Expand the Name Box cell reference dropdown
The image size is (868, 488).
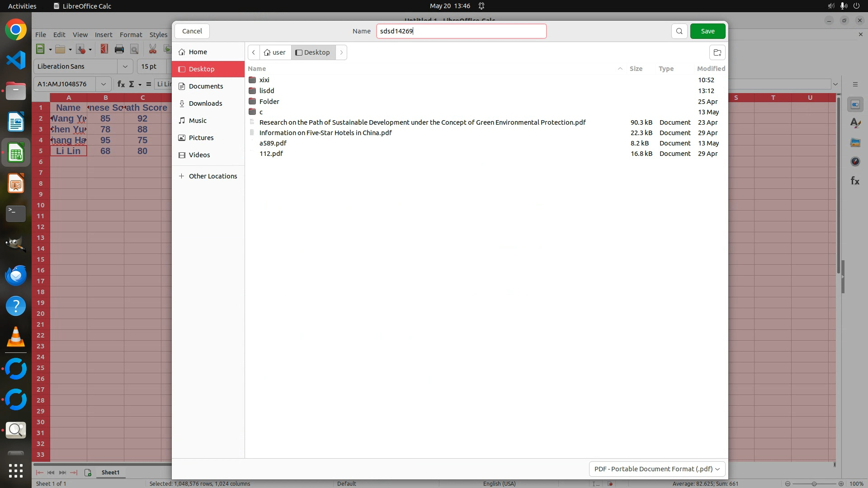click(x=104, y=84)
